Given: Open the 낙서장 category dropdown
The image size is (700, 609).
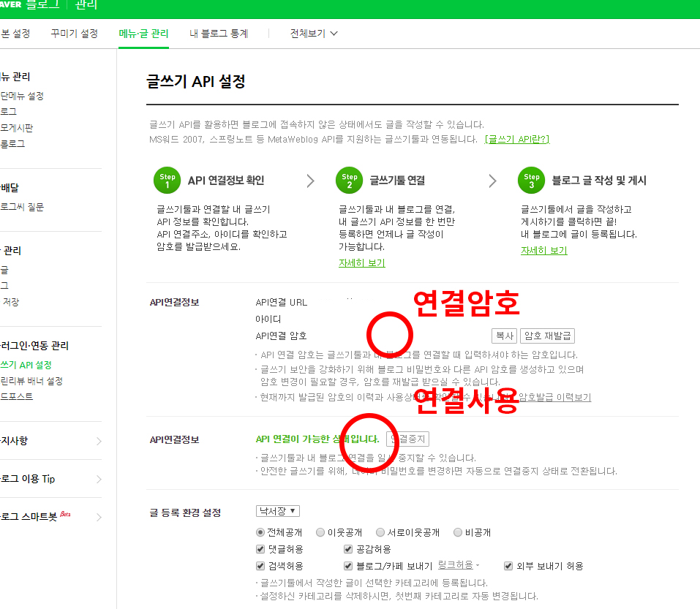Looking at the screenshot, I should pos(277,511).
